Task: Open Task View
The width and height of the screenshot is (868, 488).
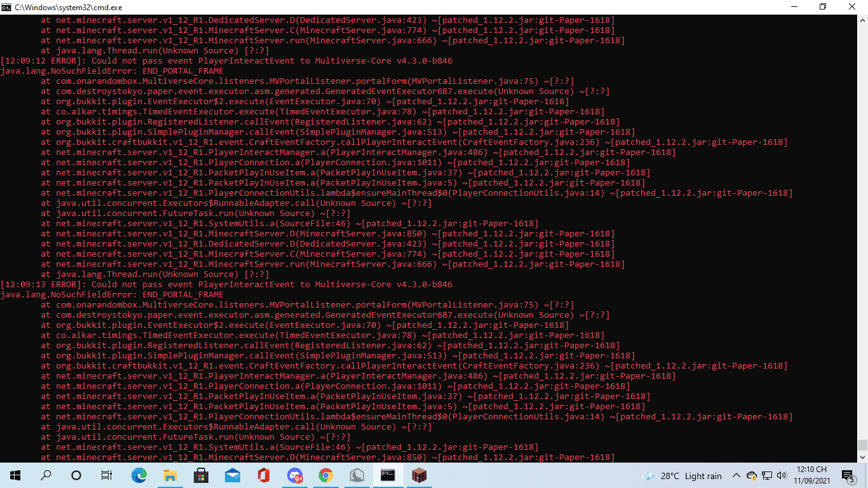Action: tap(107, 475)
